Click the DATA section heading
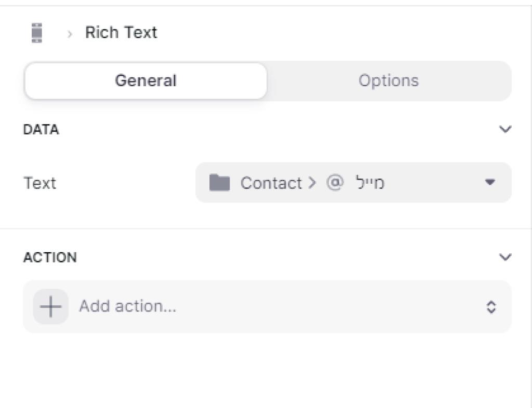Viewport: 532px width, 408px height. 41,130
